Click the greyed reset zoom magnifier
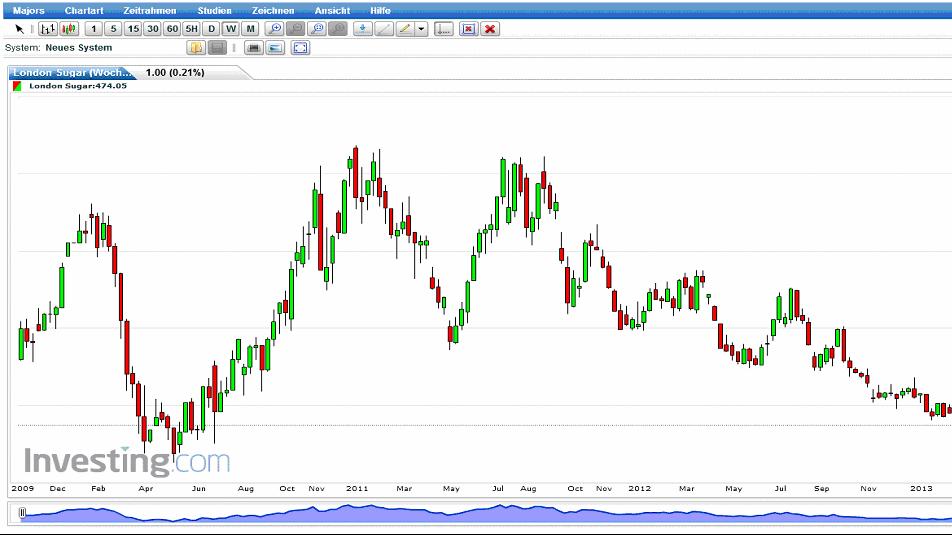 (x=338, y=29)
